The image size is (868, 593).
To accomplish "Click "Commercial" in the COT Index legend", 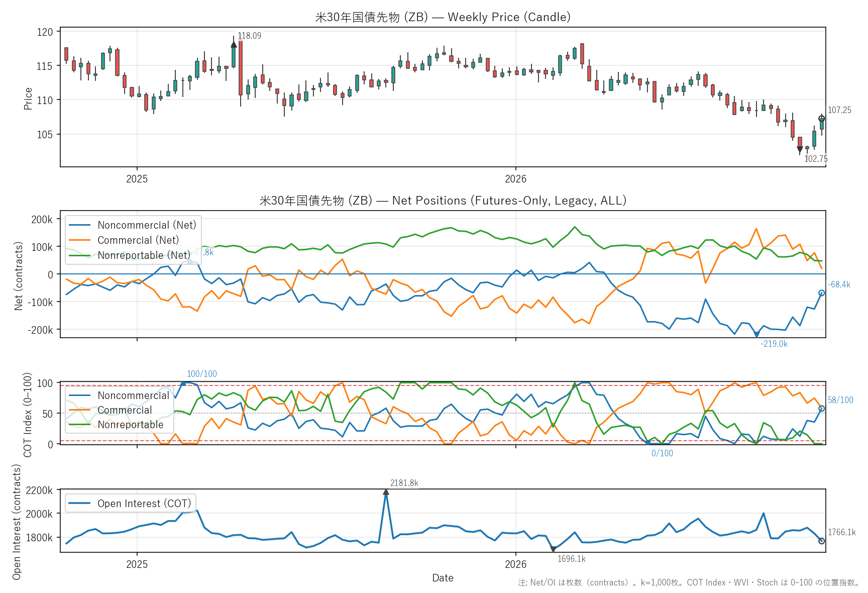I will click(125, 410).
